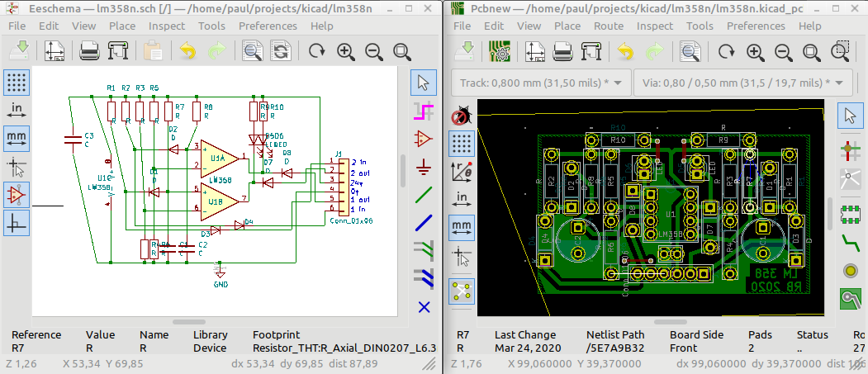This screenshot has height=374, width=868.
Task: Open Board Setup in Pcbnew toolbar
Action: [x=500, y=51]
